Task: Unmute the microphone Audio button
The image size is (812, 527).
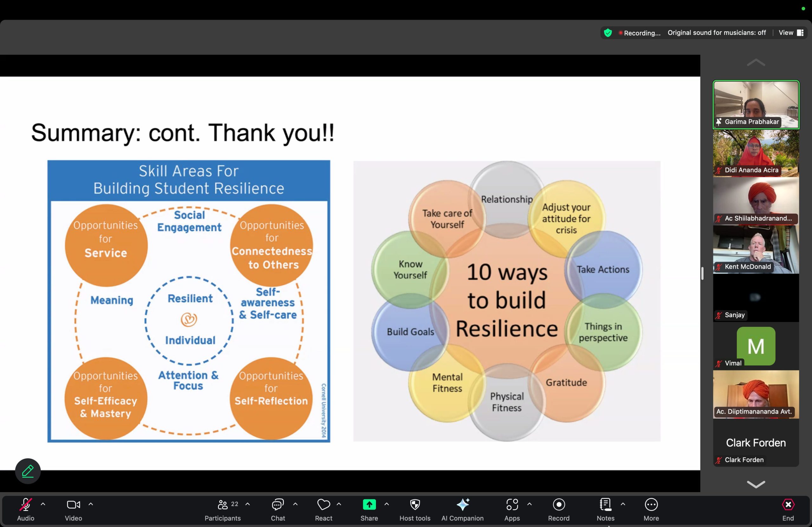Action: click(x=26, y=505)
